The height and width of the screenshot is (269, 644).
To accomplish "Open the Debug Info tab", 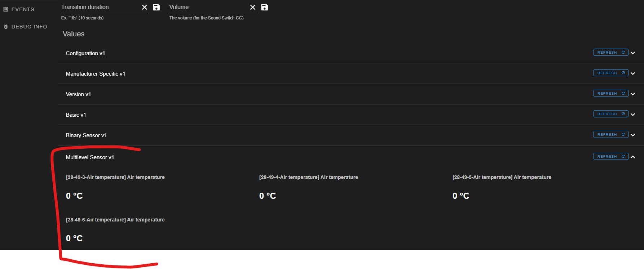I will pyautogui.click(x=25, y=27).
